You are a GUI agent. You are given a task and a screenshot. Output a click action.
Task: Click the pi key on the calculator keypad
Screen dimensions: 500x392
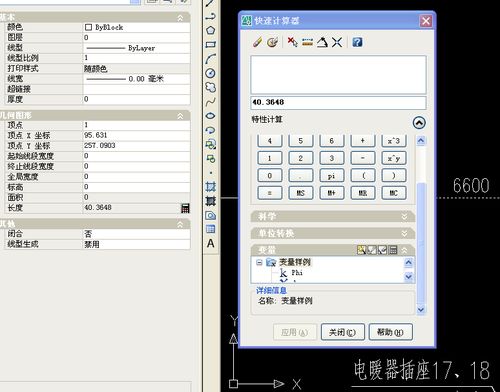click(331, 176)
